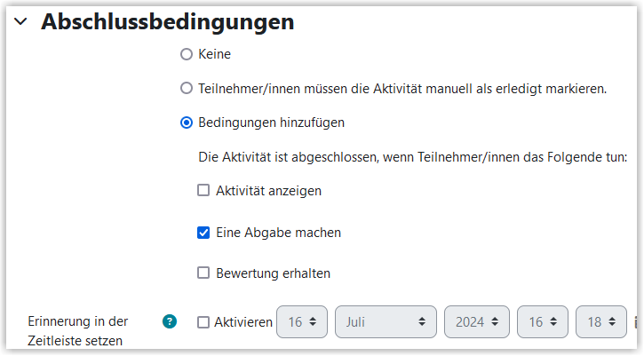The width and height of the screenshot is (644, 356).
Task: Tick the Bewertung erhalten checkbox
Action: [x=203, y=273]
